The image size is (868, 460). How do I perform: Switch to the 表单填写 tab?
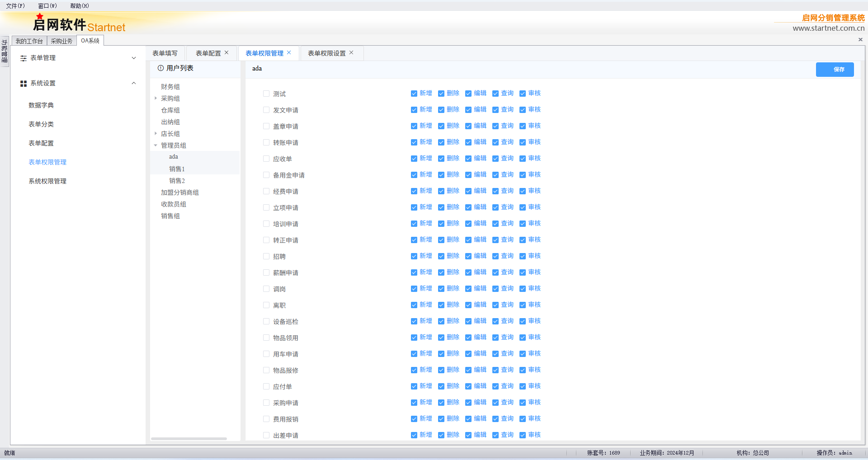[x=165, y=53]
